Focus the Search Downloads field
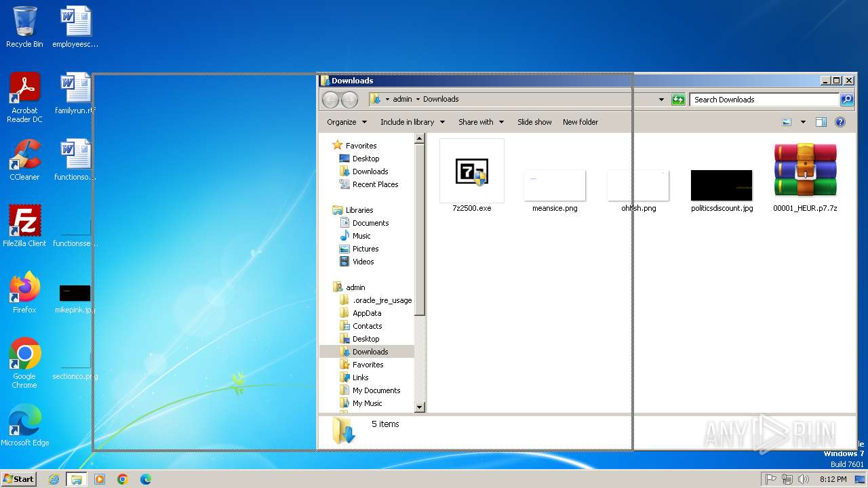The image size is (868, 488). [765, 100]
